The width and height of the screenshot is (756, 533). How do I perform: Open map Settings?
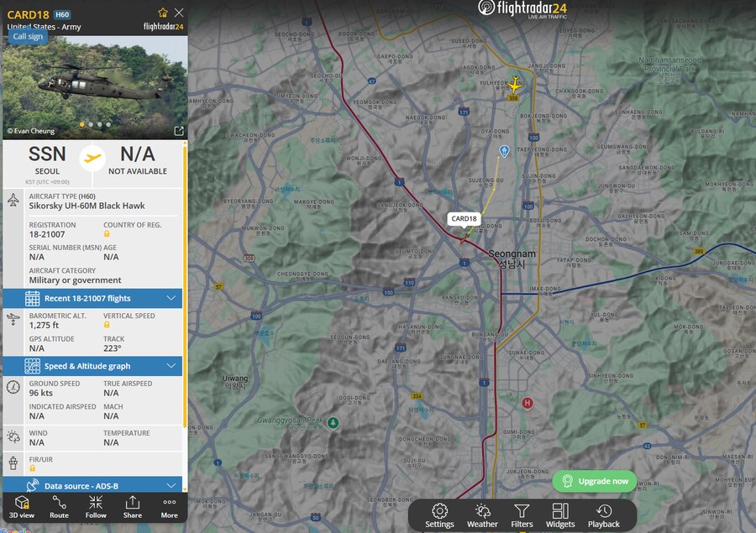[439, 515]
